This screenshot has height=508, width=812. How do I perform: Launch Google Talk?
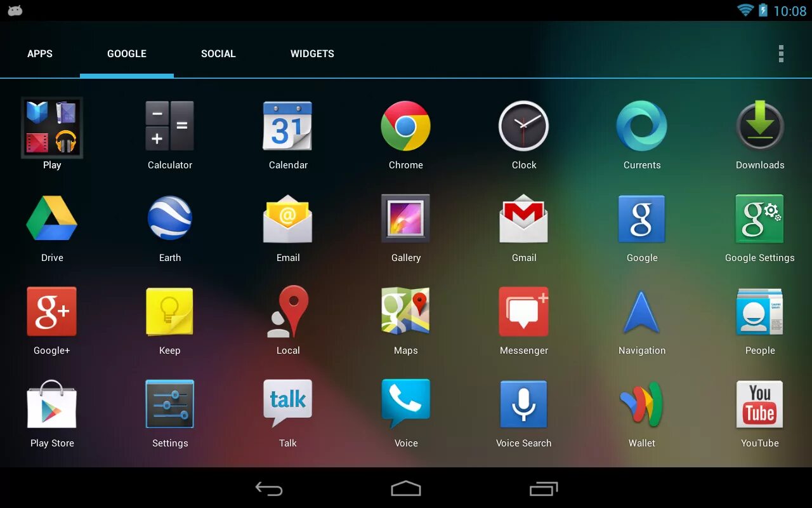pyautogui.click(x=288, y=404)
